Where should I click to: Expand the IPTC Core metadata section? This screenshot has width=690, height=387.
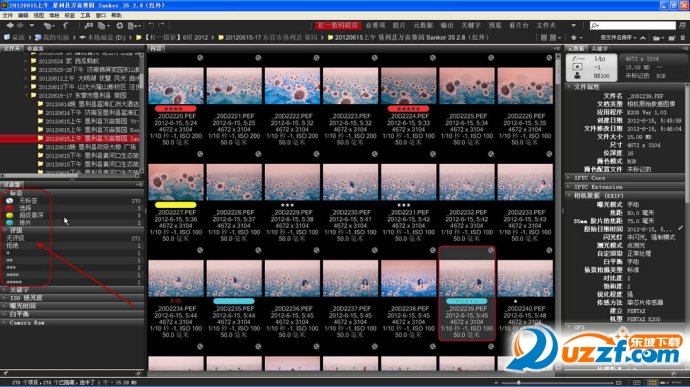(589, 178)
